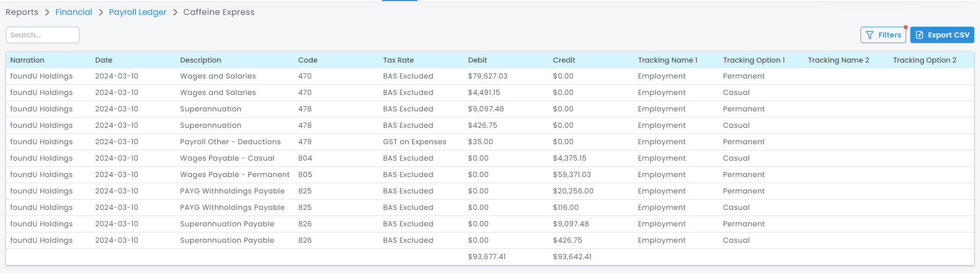980x273 pixels.
Task: Export the ledger as CSV
Action: click(942, 35)
